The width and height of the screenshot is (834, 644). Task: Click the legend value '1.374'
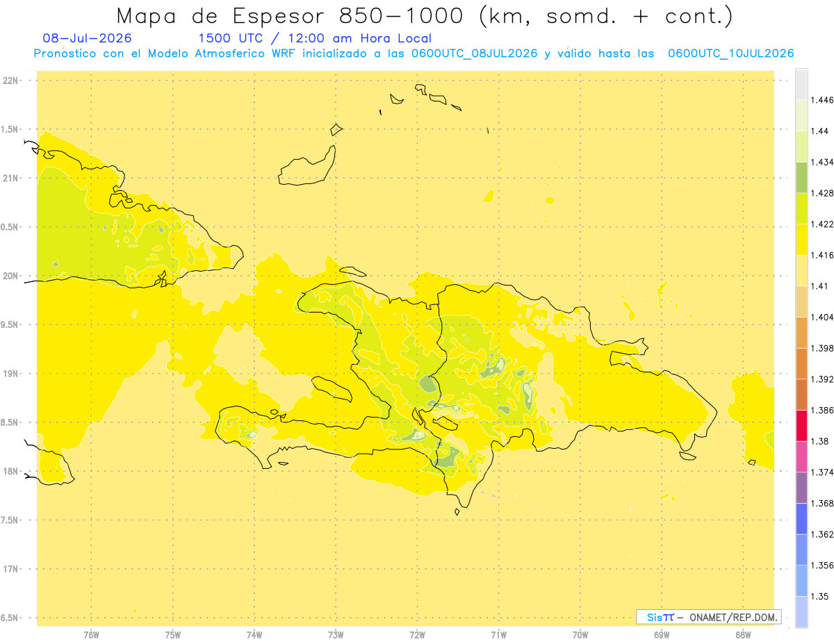[822, 472]
